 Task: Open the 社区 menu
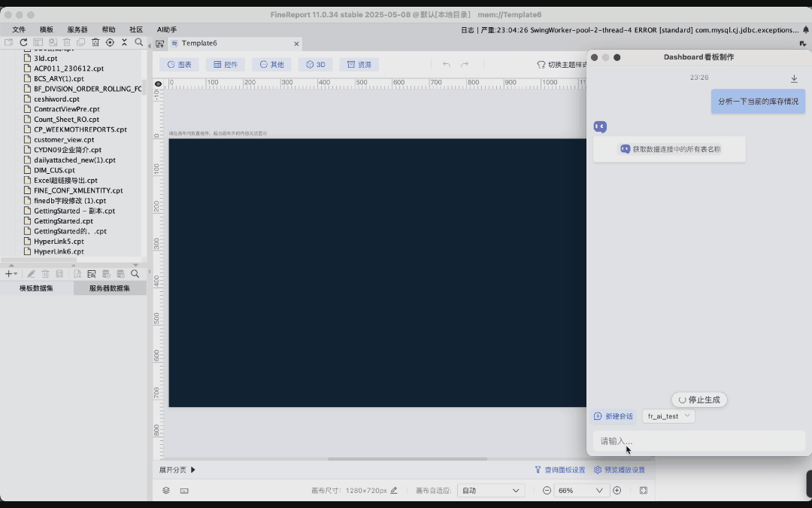135,29
